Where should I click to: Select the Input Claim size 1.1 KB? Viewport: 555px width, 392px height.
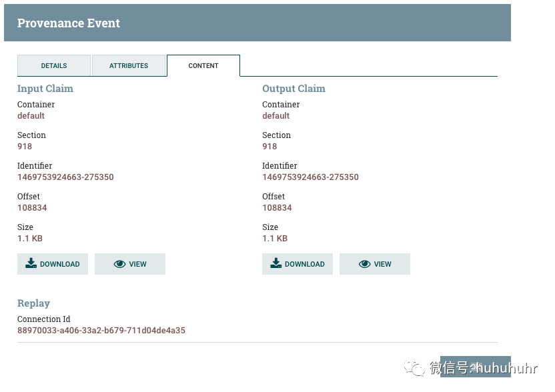point(30,239)
